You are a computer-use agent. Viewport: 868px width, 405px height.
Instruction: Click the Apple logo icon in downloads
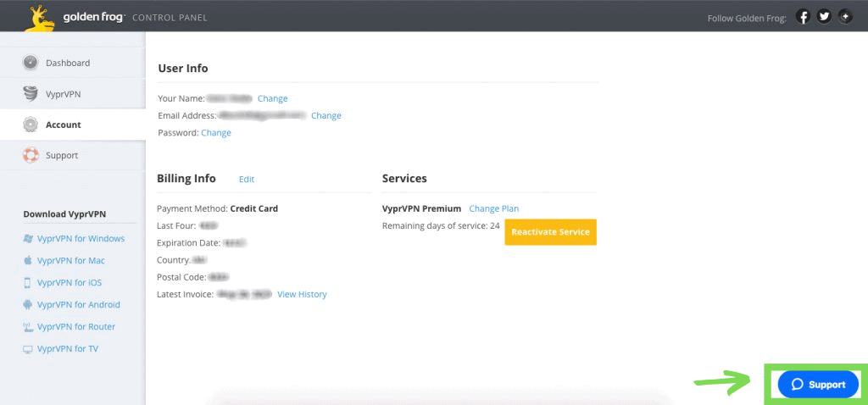(x=28, y=260)
